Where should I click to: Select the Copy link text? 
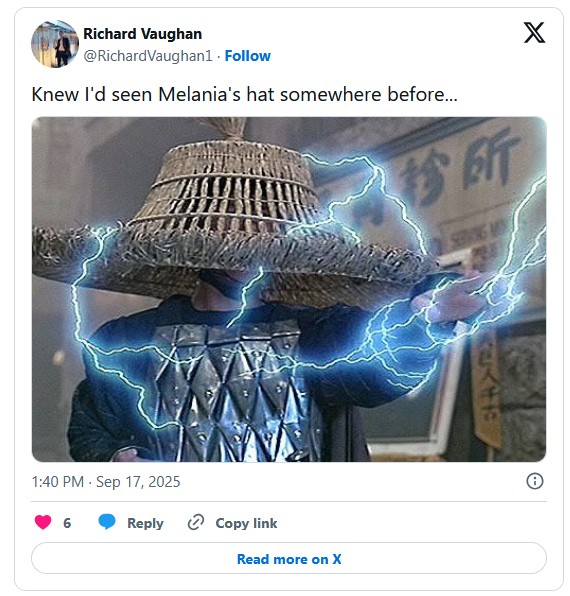246,523
